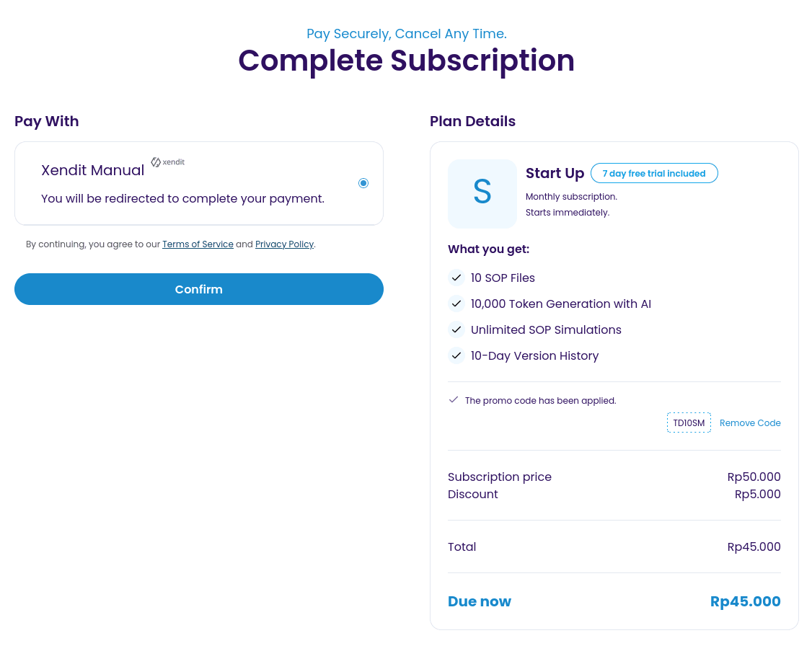This screenshot has width=812, height=646.
Task: Click the 7 day free trial badge
Action: pos(653,174)
